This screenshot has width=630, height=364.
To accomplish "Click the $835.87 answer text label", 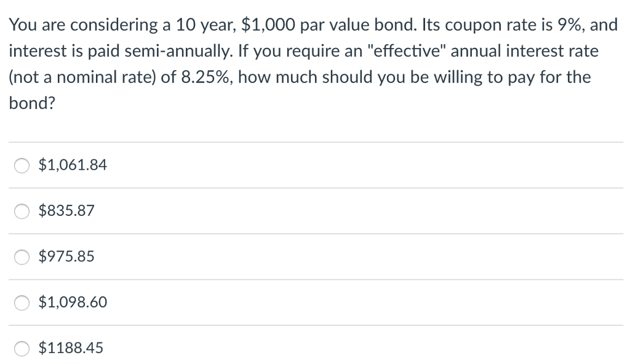I will point(66,211).
